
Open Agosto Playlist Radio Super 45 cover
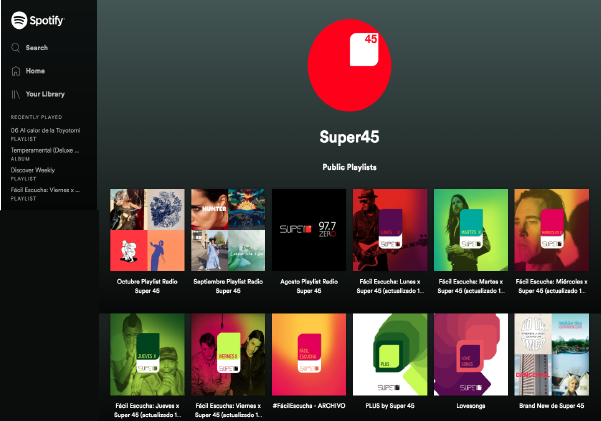pyautogui.click(x=309, y=230)
